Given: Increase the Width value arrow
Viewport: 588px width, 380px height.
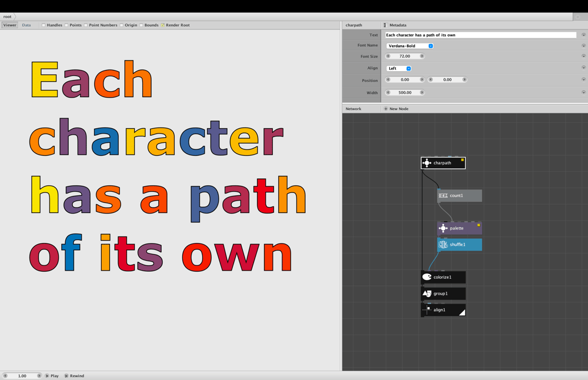Looking at the screenshot, I should click(x=422, y=93).
